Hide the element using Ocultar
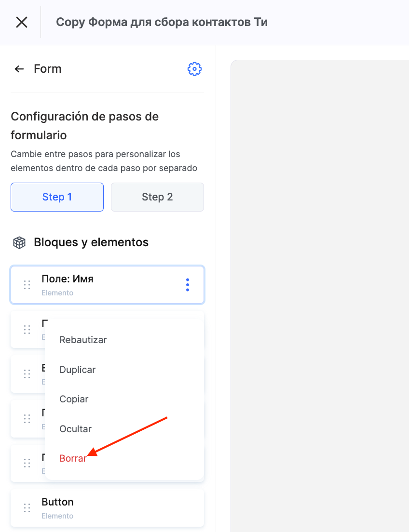Screen dimensions: 409x532 pos(75,429)
